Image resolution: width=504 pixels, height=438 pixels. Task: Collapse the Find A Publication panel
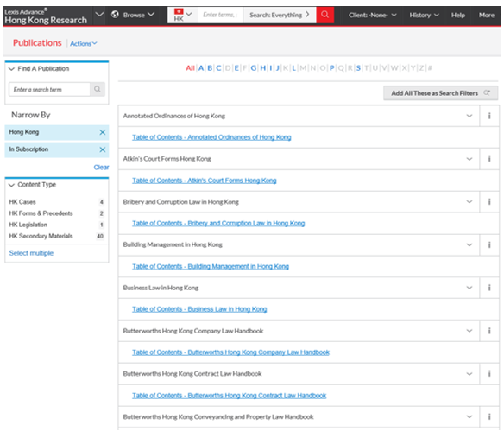coord(11,69)
